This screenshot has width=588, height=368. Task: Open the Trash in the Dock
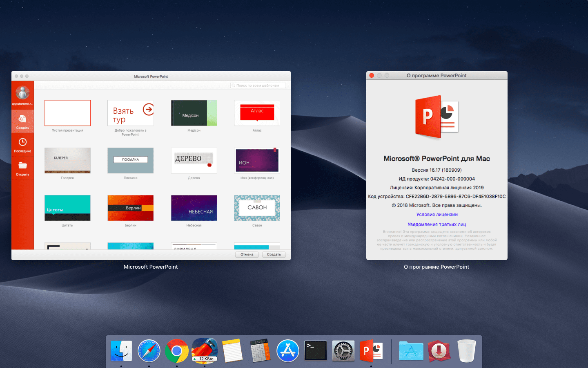click(467, 351)
